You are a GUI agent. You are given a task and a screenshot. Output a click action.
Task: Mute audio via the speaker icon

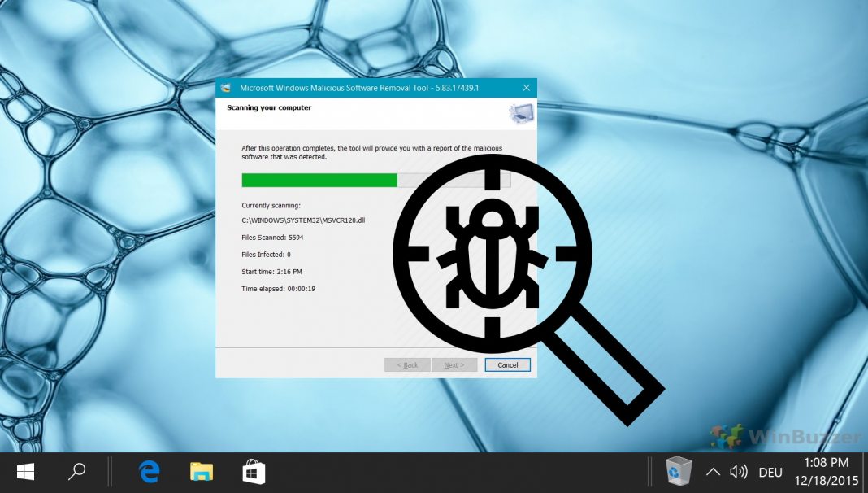738,472
